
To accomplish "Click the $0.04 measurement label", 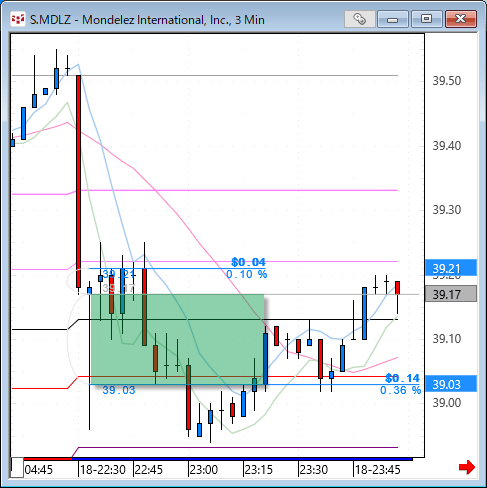I will click(x=248, y=262).
